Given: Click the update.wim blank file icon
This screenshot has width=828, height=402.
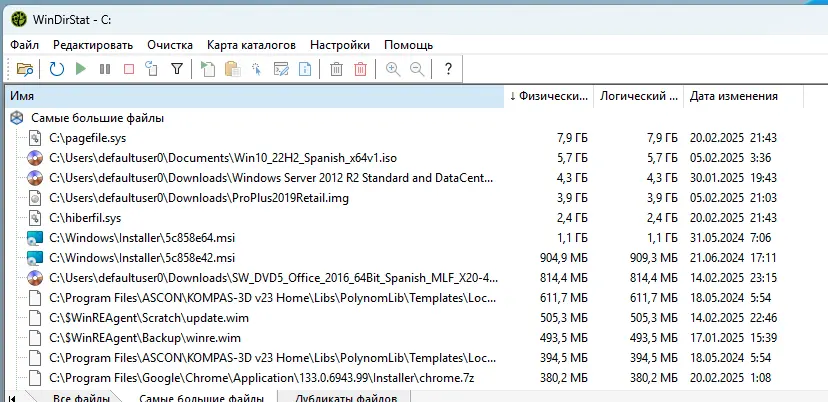Looking at the screenshot, I should [x=35, y=318].
